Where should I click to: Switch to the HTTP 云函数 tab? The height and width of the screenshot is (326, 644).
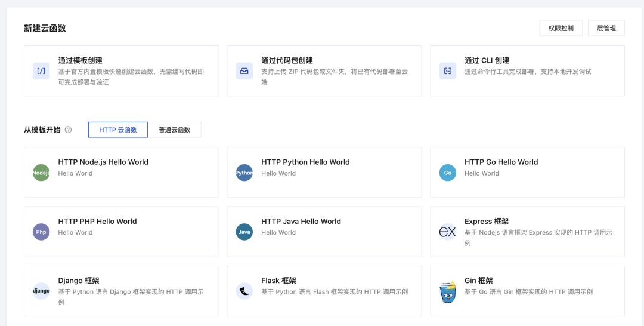pyautogui.click(x=118, y=130)
